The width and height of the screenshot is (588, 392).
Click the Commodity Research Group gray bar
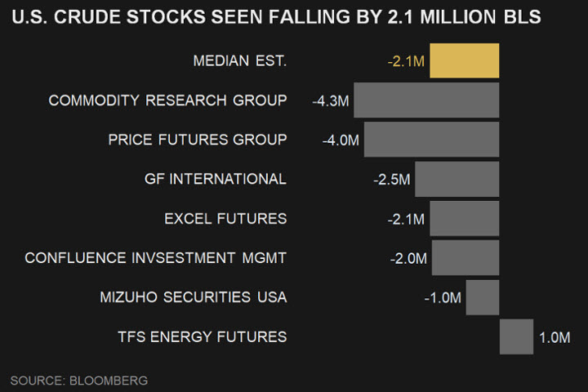[x=425, y=100]
